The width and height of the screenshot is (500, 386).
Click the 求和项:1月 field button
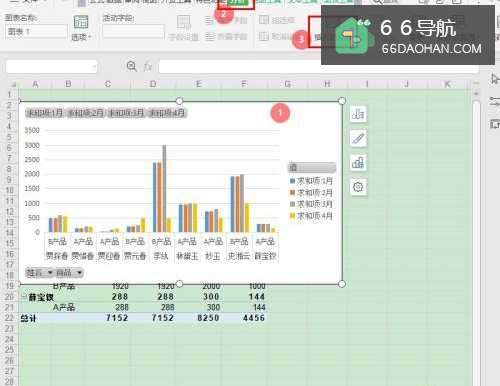pos(45,113)
